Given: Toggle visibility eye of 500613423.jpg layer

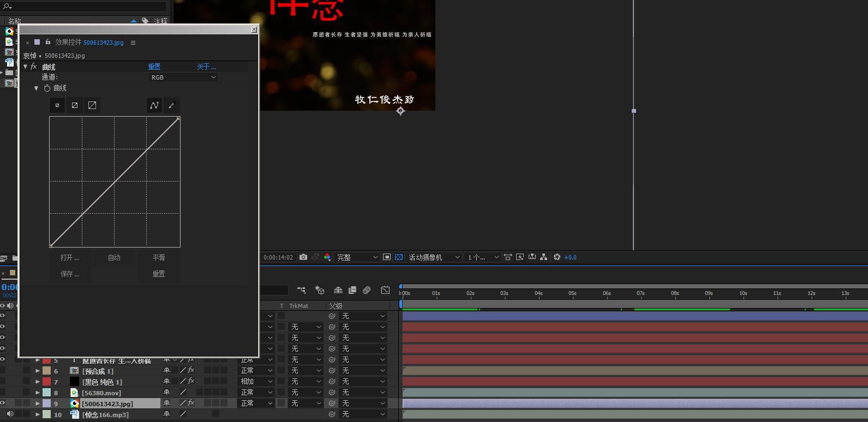Looking at the screenshot, I should (x=3, y=403).
